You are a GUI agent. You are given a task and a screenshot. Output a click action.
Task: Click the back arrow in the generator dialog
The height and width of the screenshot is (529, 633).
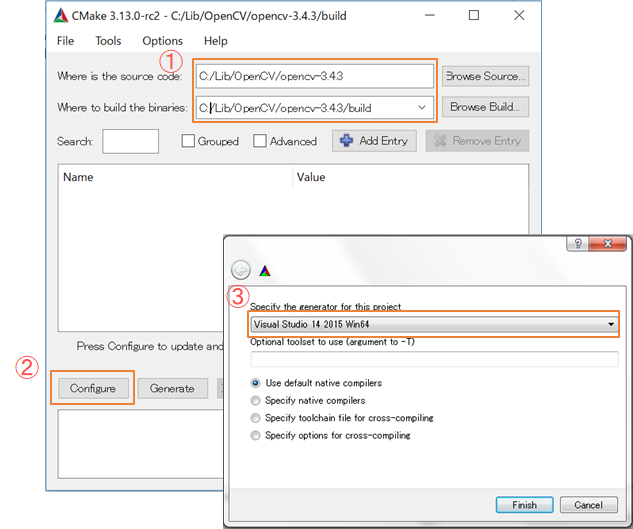pos(241,270)
